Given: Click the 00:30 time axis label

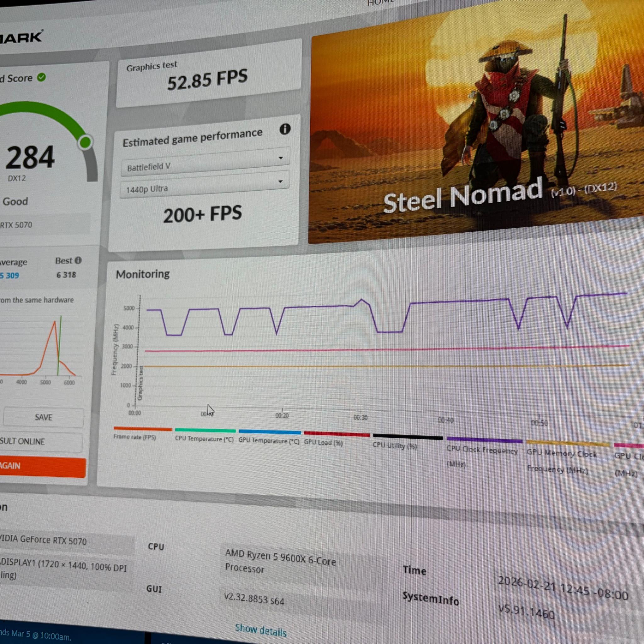Looking at the screenshot, I should pos(360,417).
